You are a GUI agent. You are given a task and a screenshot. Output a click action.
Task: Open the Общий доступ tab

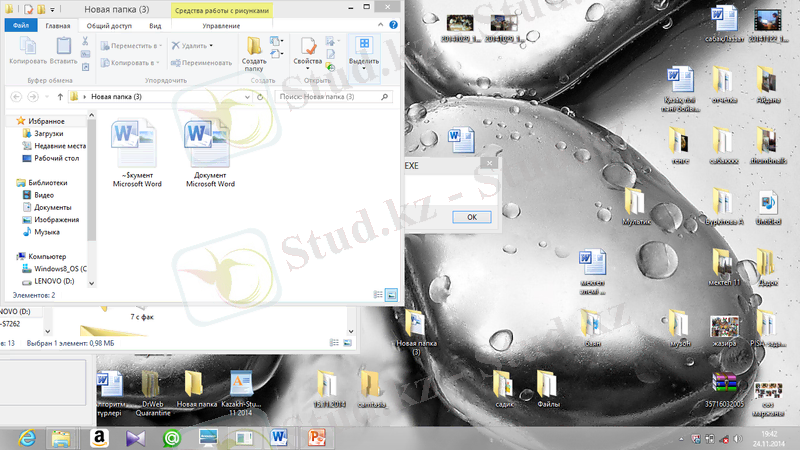point(108,24)
